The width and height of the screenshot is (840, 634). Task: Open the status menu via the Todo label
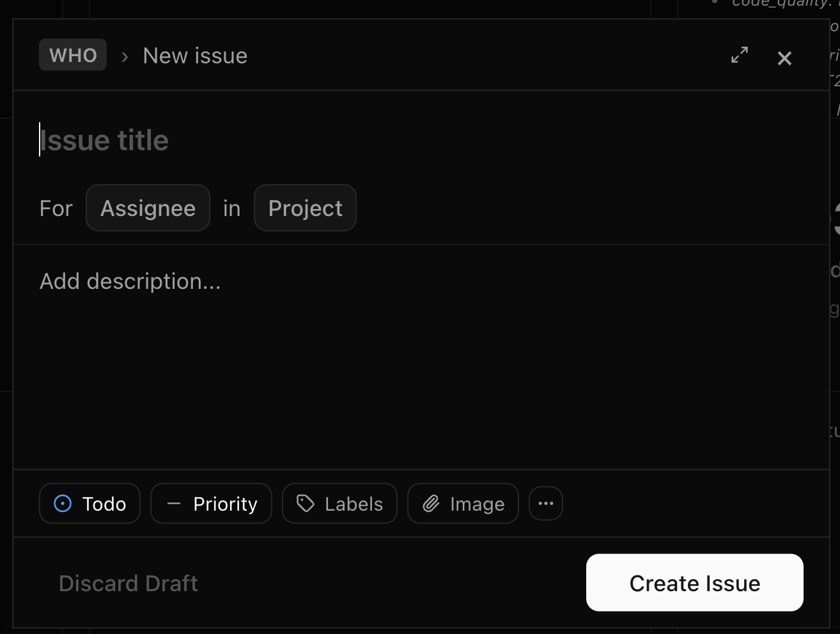(104, 504)
